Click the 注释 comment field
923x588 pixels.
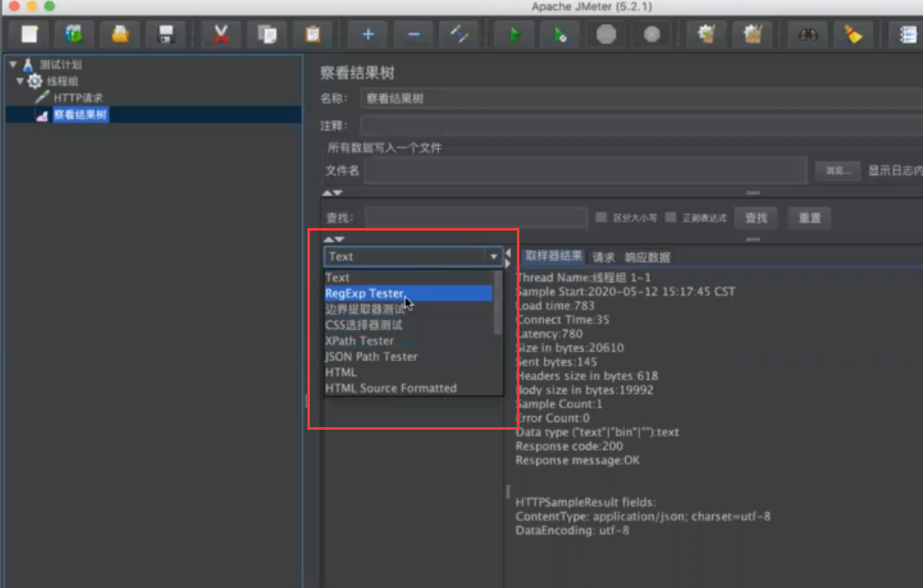(642, 125)
